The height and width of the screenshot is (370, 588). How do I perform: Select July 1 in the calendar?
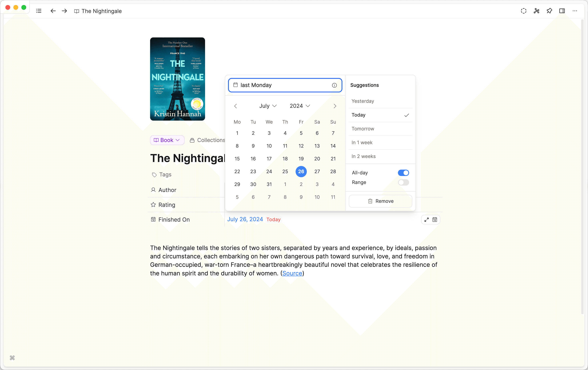pyautogui.click(x=237, y=133)
